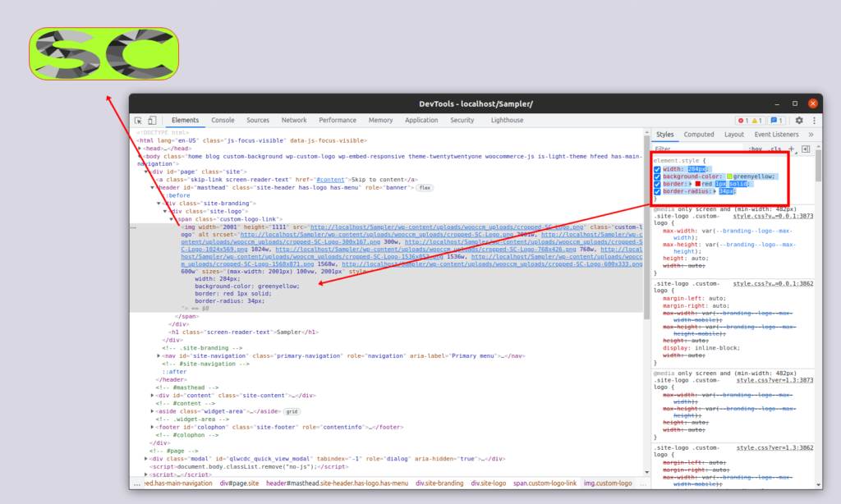Collapse the header masthead node
This screenshot has height=504, width=841.
(x=152, y=188)
